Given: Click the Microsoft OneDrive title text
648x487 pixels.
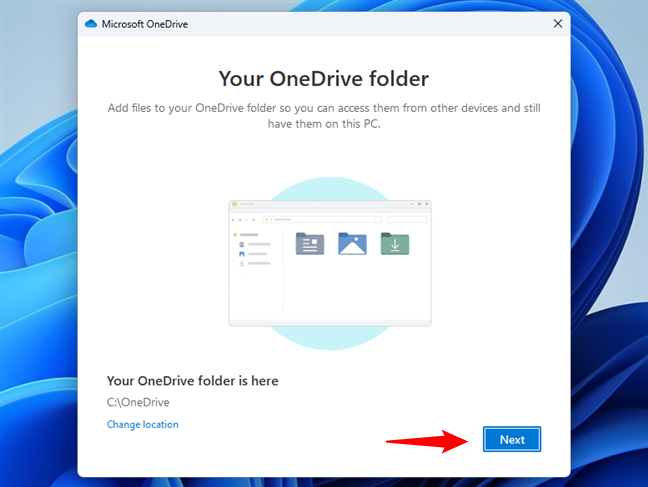Looking at the screenshot, I should pos(145,24).
